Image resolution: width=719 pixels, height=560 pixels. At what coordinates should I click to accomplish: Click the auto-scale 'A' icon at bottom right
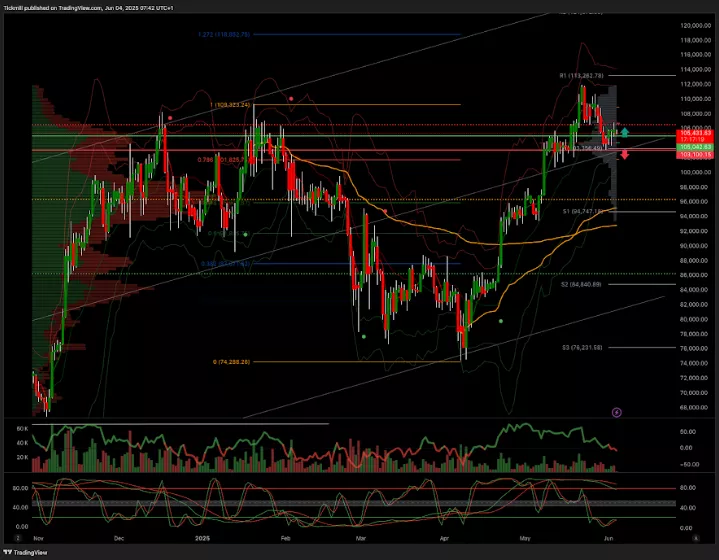pos(696,537)
